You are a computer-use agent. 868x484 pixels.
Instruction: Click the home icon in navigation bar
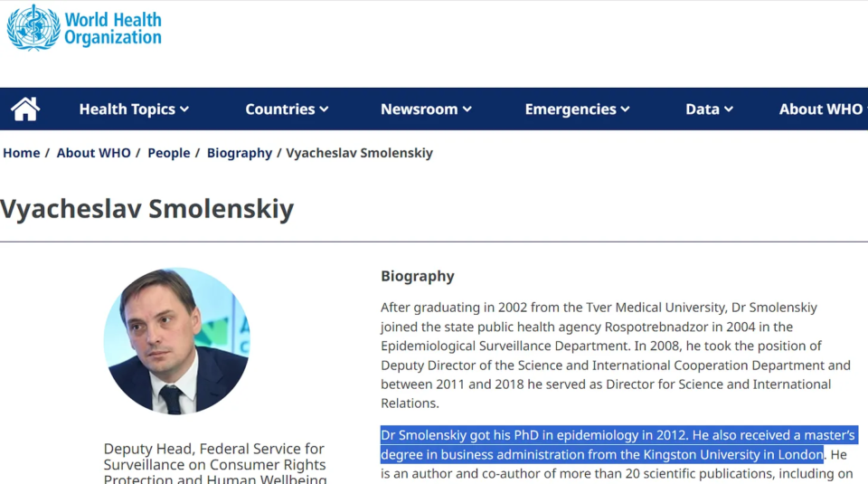point(25,109)
